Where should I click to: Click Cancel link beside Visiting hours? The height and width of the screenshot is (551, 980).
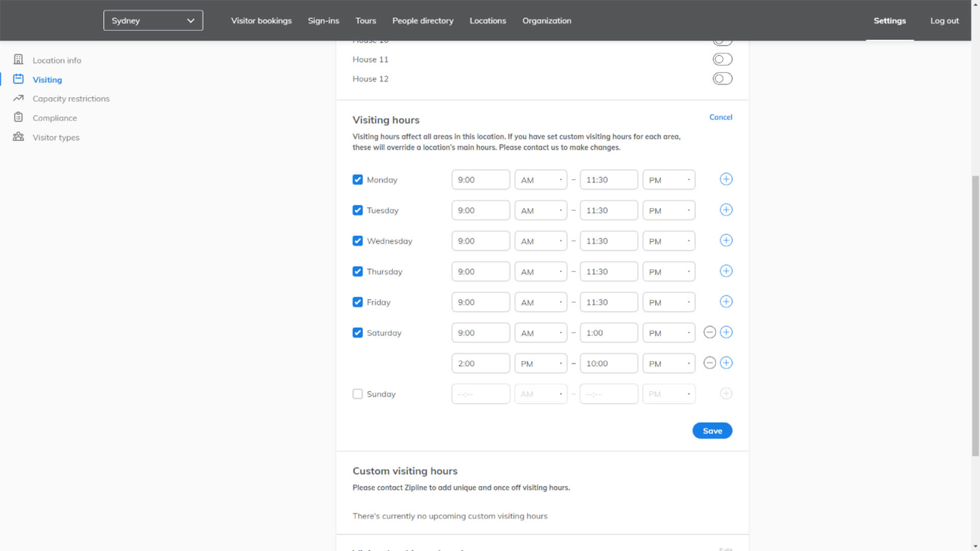click(x=720, y=117)
